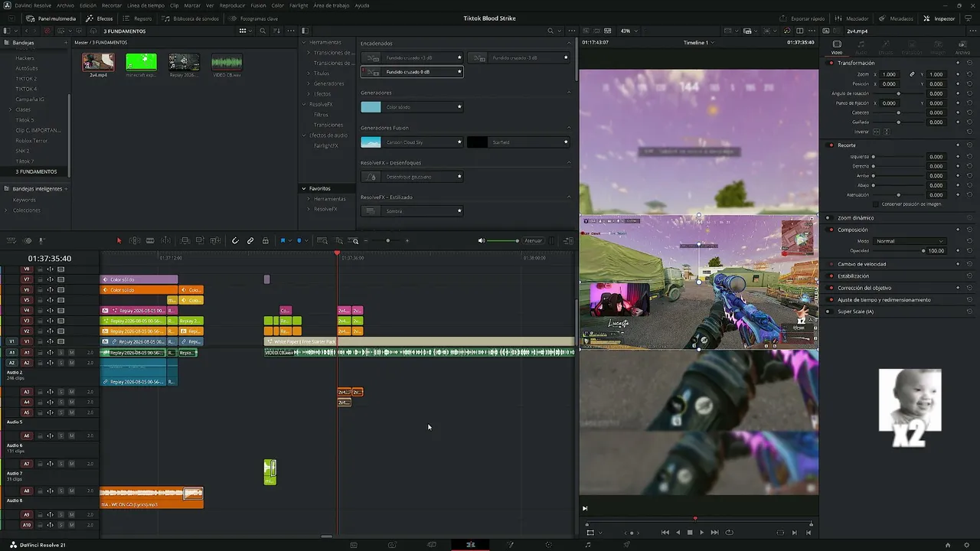Image resolution: width=980 pixels, height=551 pixels.
Task: Open the Color page icon in bottom bar
Action: 548,545
